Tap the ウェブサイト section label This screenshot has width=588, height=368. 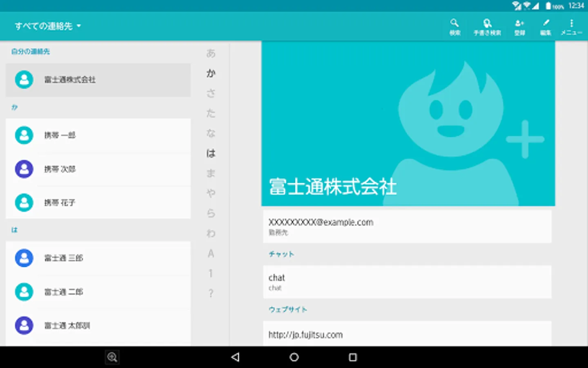tap(288, 310)
